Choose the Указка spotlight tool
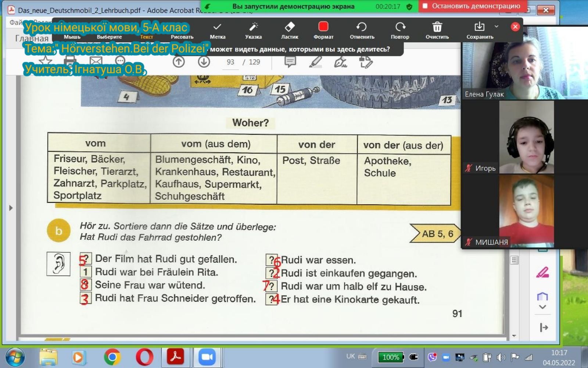 tap(253, 30)
